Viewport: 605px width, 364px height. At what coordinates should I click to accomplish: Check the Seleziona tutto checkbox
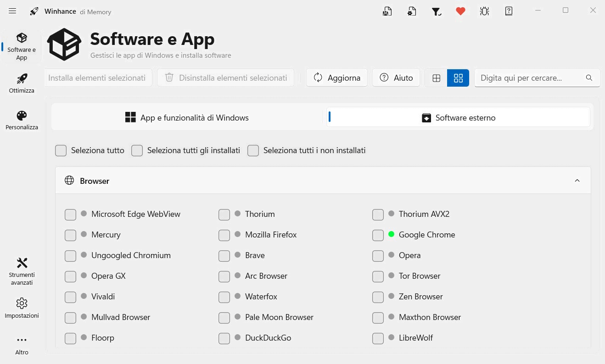point(61,150)
